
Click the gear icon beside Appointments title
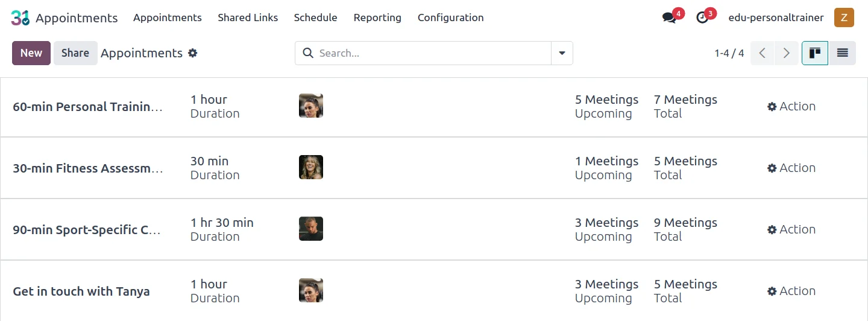tap(193, 53)
